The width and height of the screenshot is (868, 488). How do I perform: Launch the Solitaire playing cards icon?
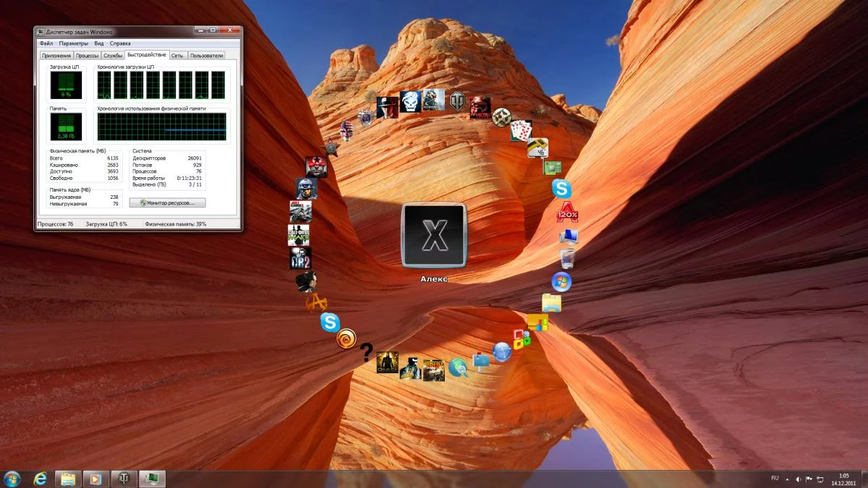pyautogui.click(x=521, y=130)
